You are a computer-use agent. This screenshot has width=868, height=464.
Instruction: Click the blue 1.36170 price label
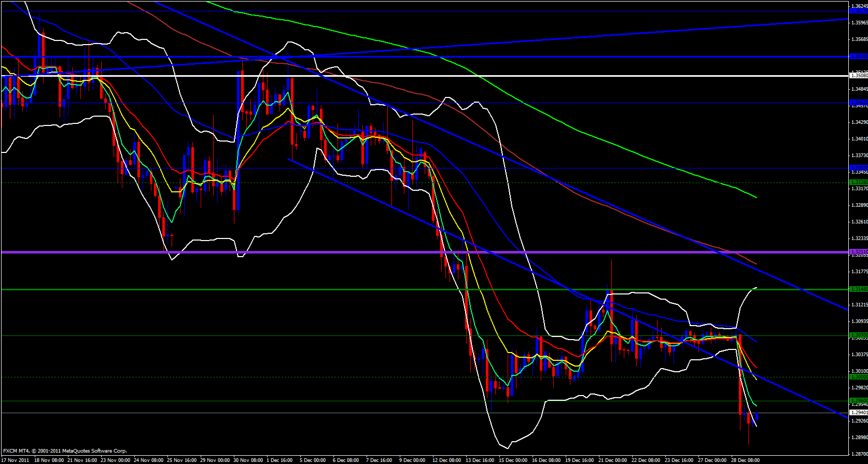coord(858,10)
